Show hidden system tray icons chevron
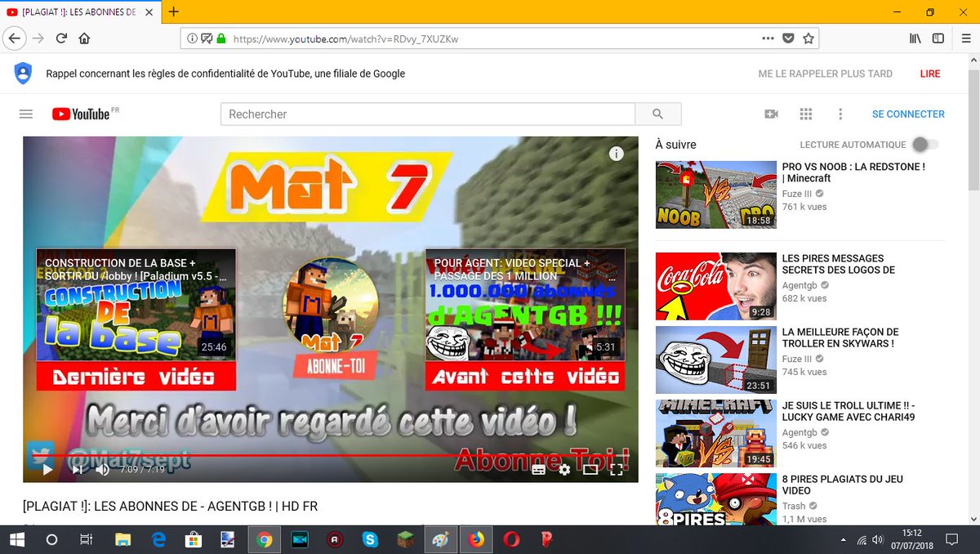Screen dimensions: 980x554 tap(844, 540)
